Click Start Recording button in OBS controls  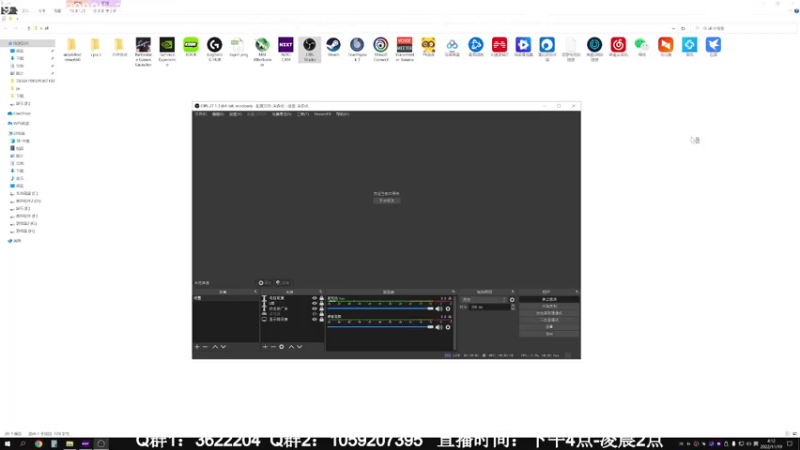549,306
